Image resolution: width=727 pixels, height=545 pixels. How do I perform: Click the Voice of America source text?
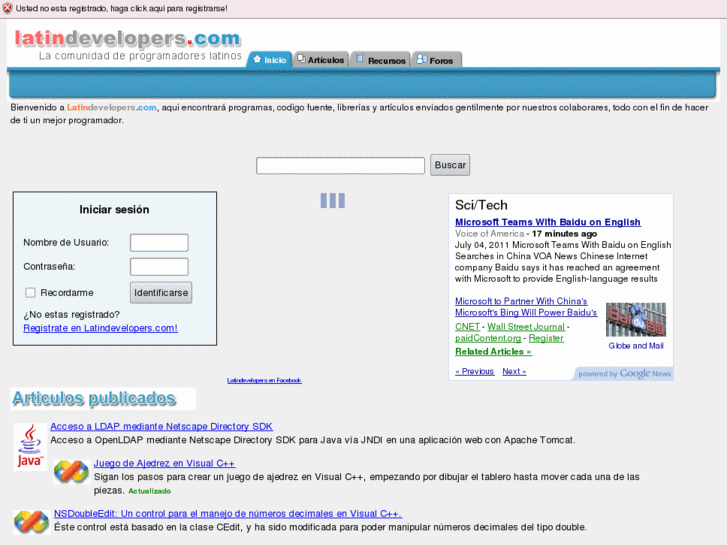click(489, 234)
